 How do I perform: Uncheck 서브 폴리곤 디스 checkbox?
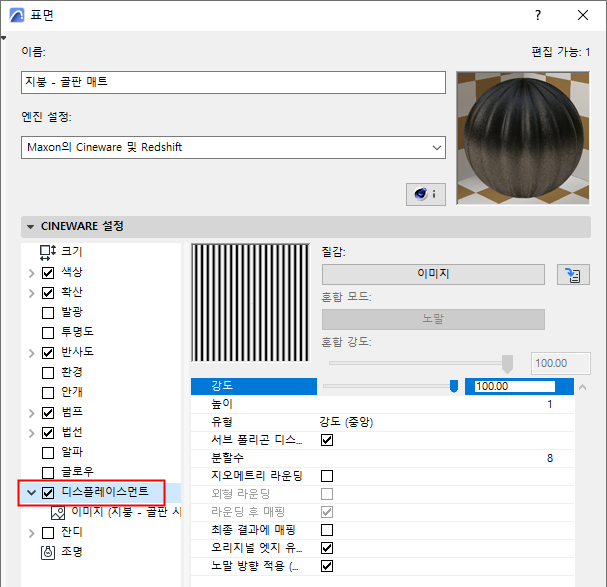coord(327,440)
